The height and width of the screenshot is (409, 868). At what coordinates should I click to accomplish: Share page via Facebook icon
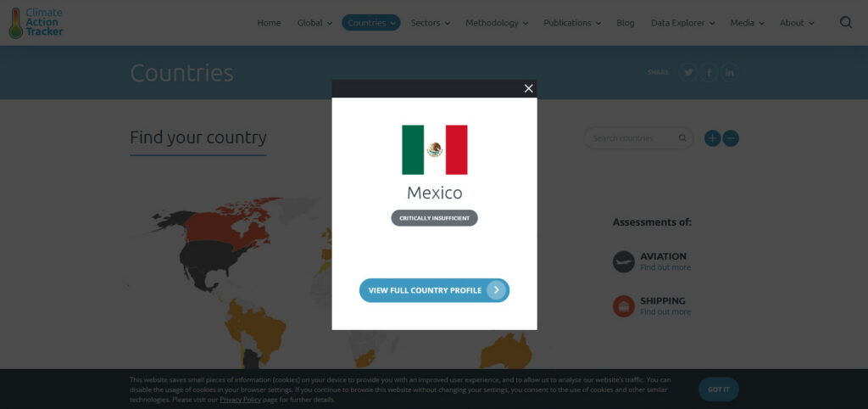click(x=709, y=73)
